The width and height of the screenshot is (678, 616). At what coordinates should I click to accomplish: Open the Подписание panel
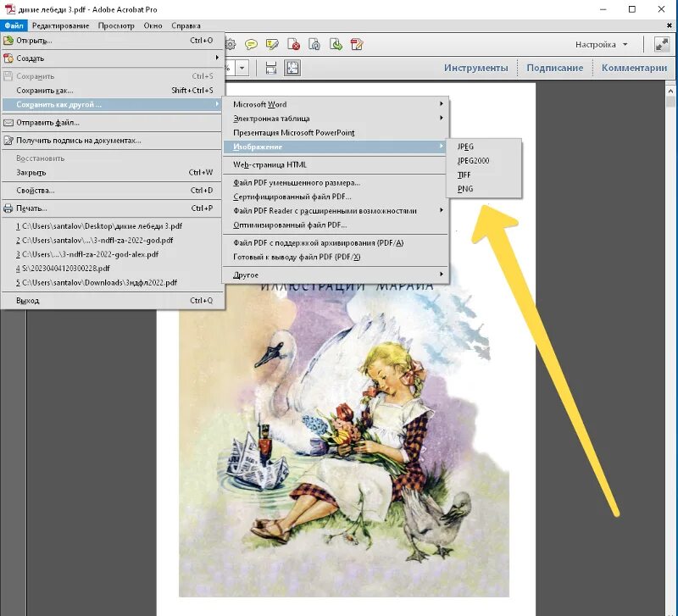(555, 68)
